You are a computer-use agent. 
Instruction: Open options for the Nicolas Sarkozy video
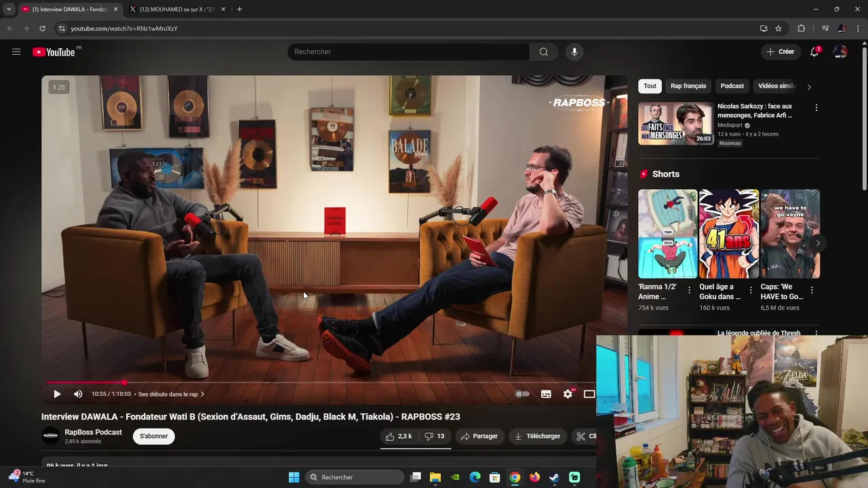click(x=816, y=108)
